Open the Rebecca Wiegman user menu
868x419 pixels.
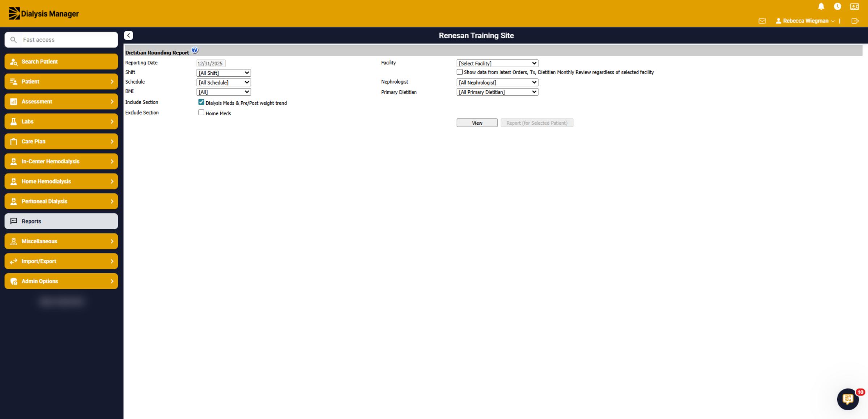coord(805,21)
